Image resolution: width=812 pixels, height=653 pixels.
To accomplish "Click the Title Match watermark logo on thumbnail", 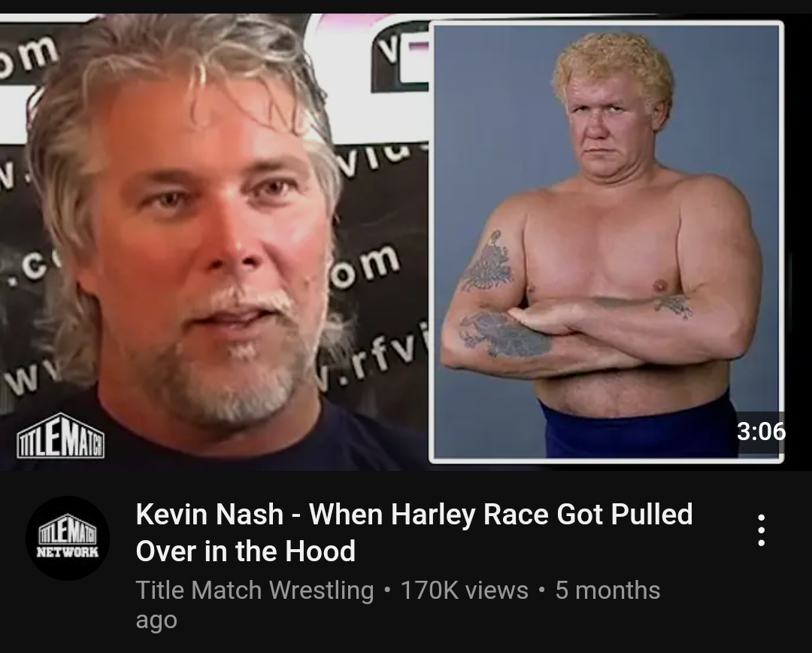I will pyautogui.click(x=61, y=436).
